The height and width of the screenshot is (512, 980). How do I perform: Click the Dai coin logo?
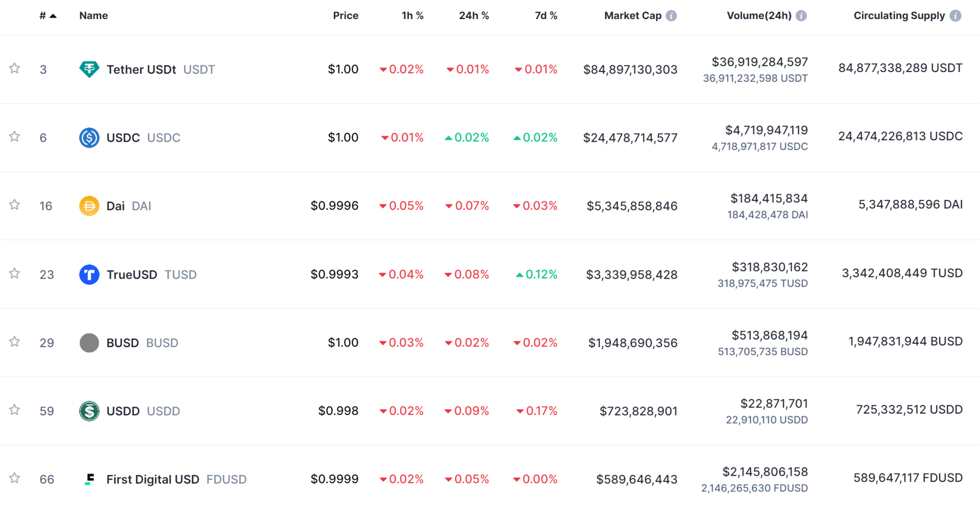(89, 206)
